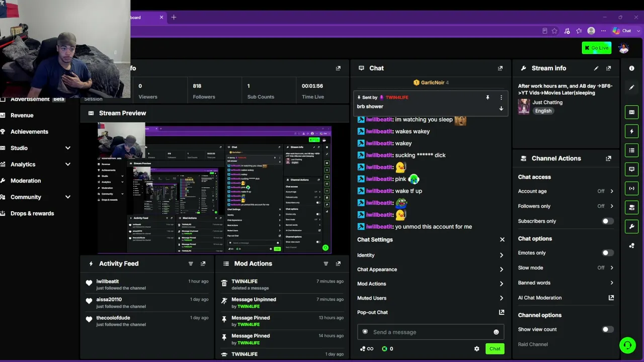Click the Raid Channel option
The image size is (644, 362).
pos(533,344)
